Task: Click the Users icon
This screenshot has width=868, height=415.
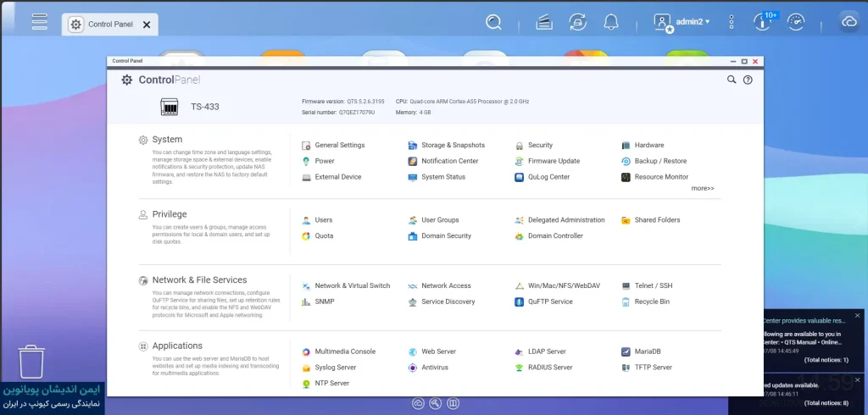Action: [x=306, y=219]
